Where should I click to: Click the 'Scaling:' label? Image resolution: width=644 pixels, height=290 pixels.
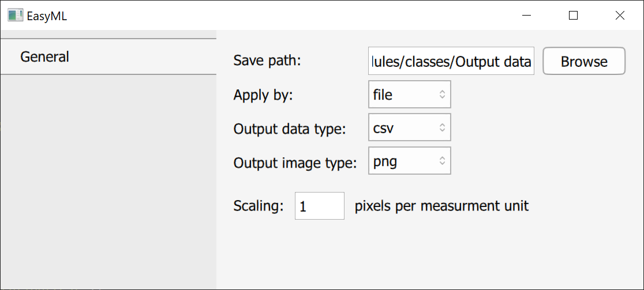point(259,206)
